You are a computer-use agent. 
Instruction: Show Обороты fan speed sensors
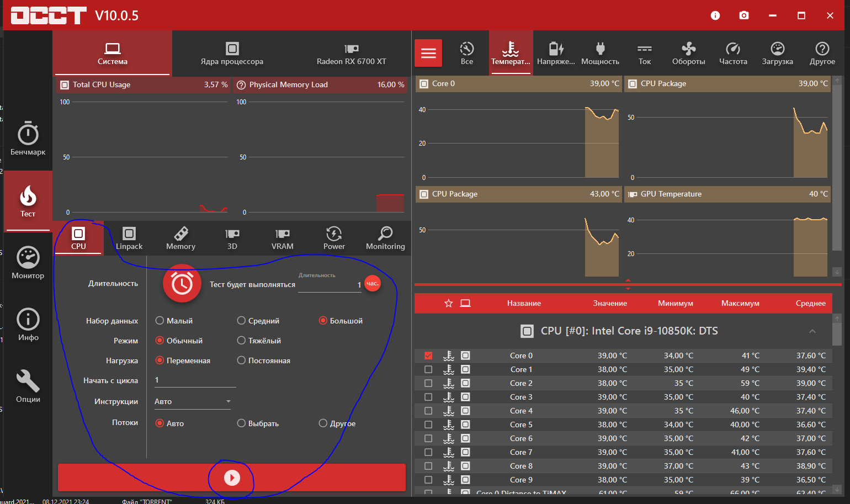point(689,53)
